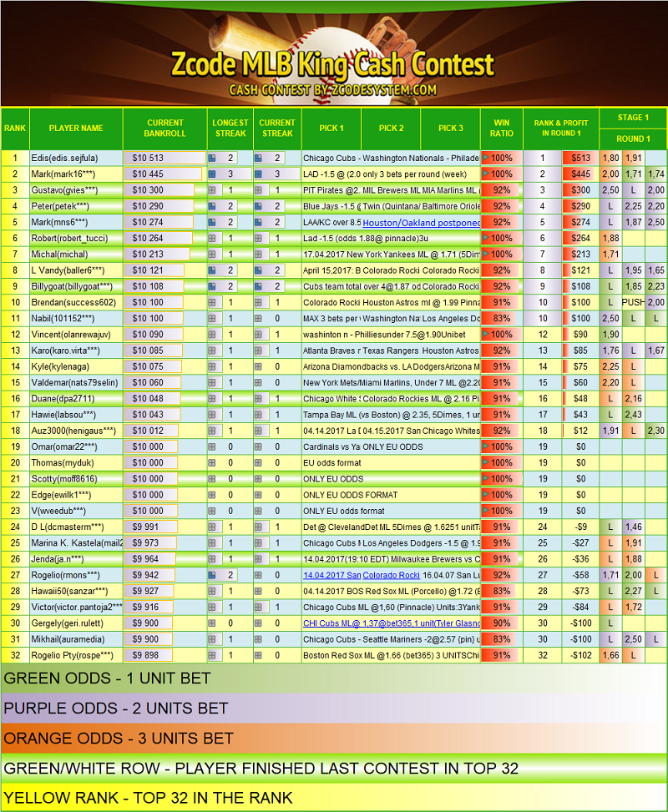Click longest streak icon in Edis row

point(212,158)
